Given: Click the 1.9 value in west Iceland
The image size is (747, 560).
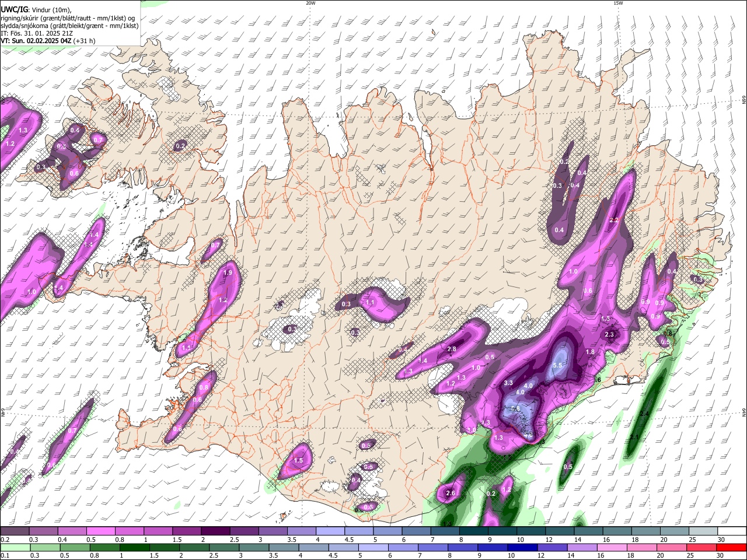Looking at the screenshot, I should point(228,272).
